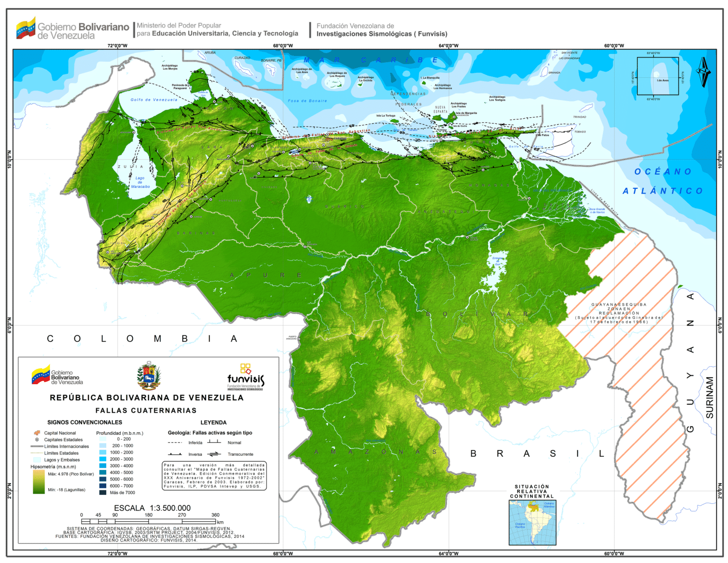This screenshot has width=728, height=563.
Task: Click the 1000 - 2000 depth swatch
Action: [103, 452]
